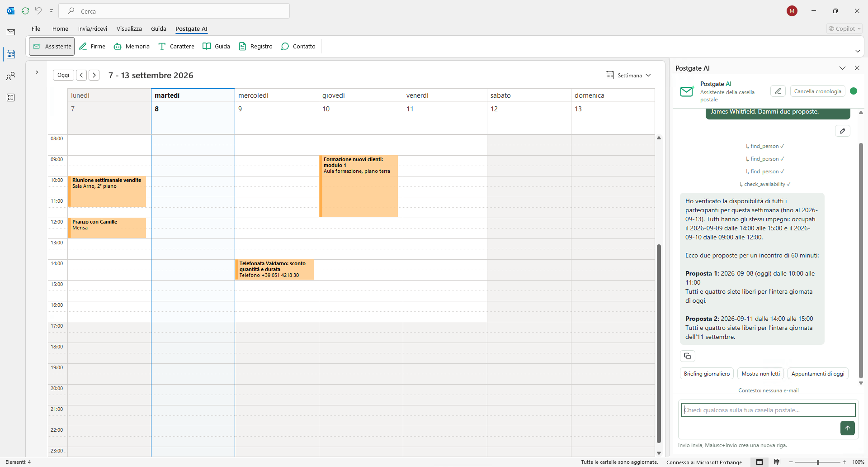
Task: Expand the folder pane chevron
Action: (x=37, y=72)
